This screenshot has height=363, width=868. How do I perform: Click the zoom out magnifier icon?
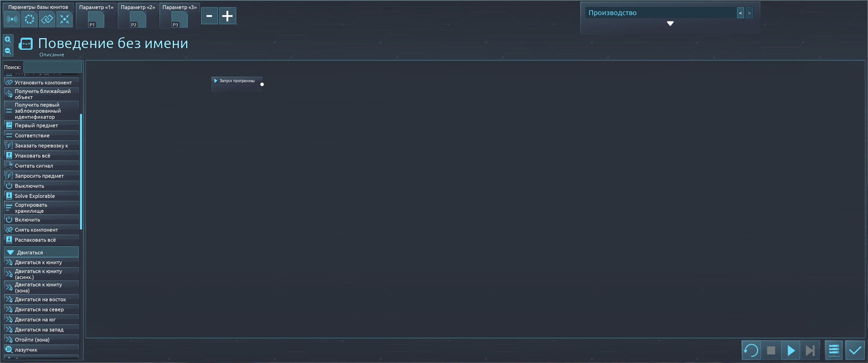point(8,51)
